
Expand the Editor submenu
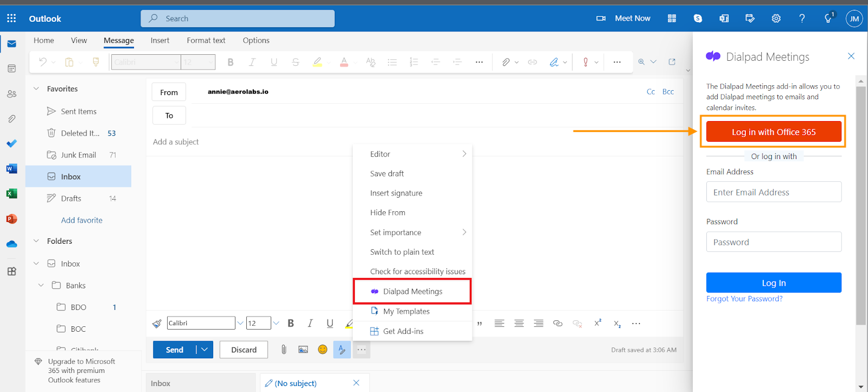(x=413, y=154)
